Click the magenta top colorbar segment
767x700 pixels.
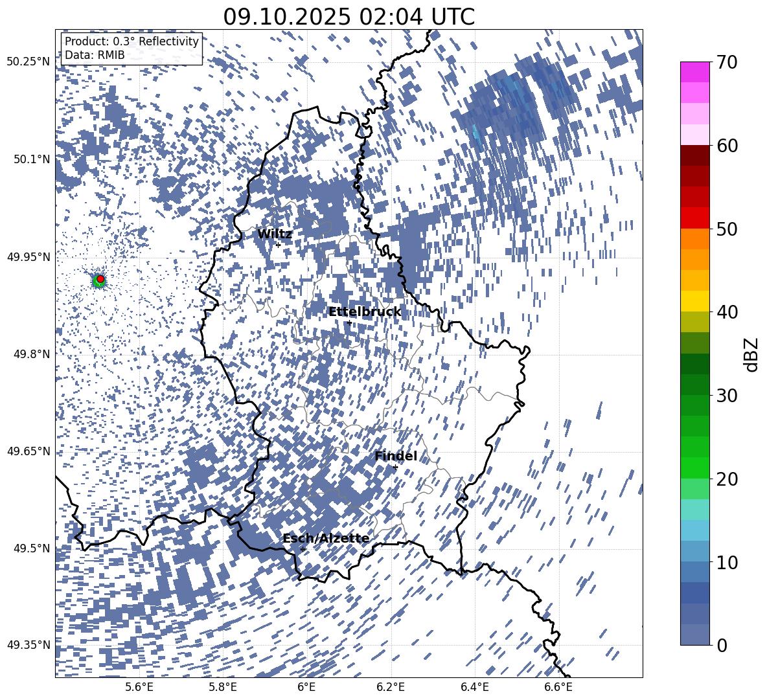point(694,73)
